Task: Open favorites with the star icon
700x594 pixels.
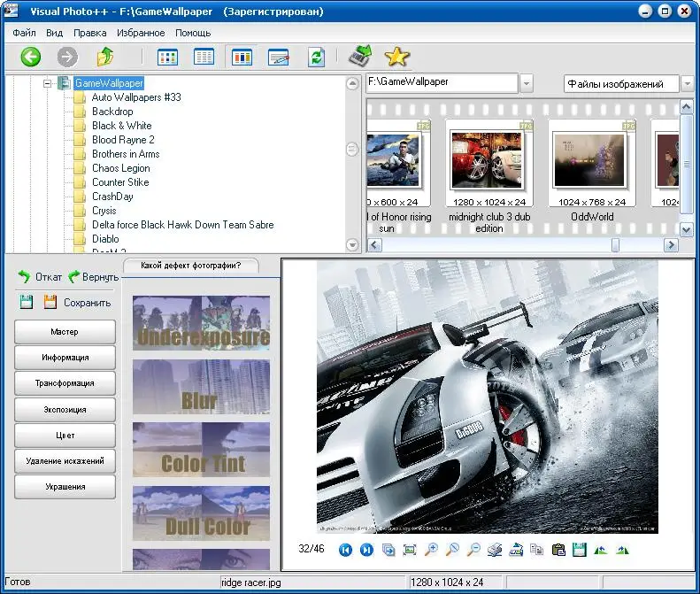Action: (x=397, y=57)
